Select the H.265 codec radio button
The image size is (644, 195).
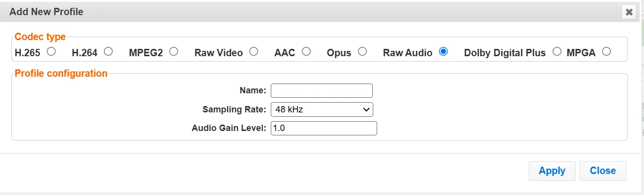pyautogui.click(x=50, y=51)
